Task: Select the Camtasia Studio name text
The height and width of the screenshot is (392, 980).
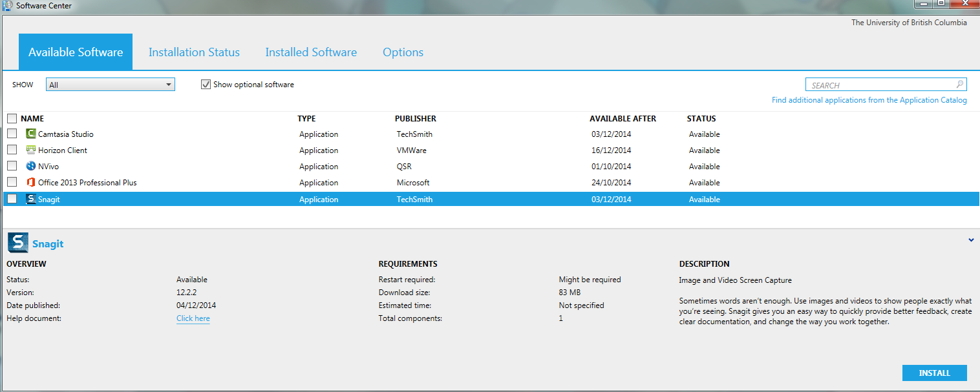Action: pos(66,134)
